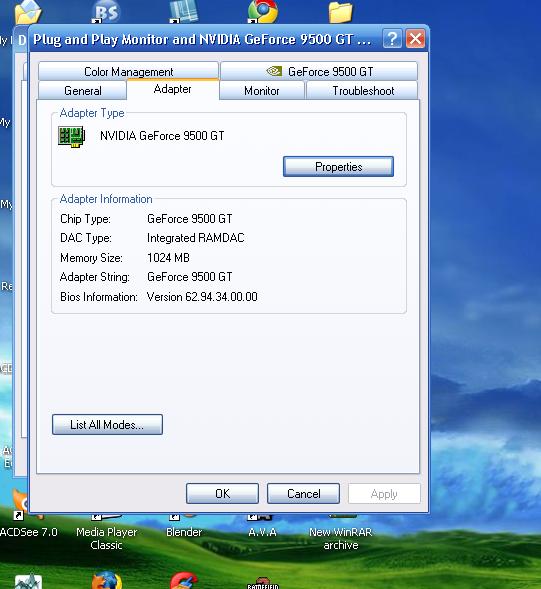541x589 pixels.
Task: Click the NVIDIA logo on GeForce tab
Action: point(274,71)
